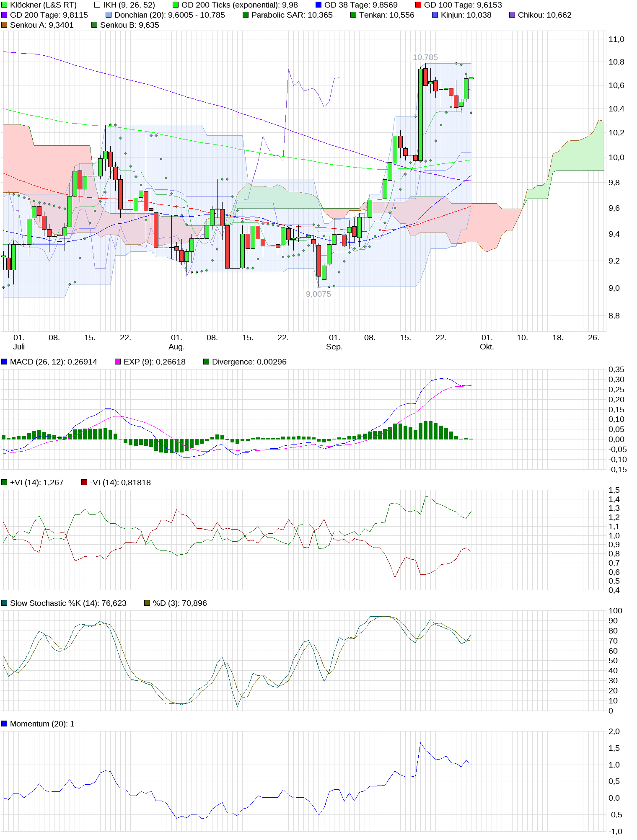Screen dimensions: 637x840
Task: Click the +VI (14) green swatch
Action: (4, 482)
